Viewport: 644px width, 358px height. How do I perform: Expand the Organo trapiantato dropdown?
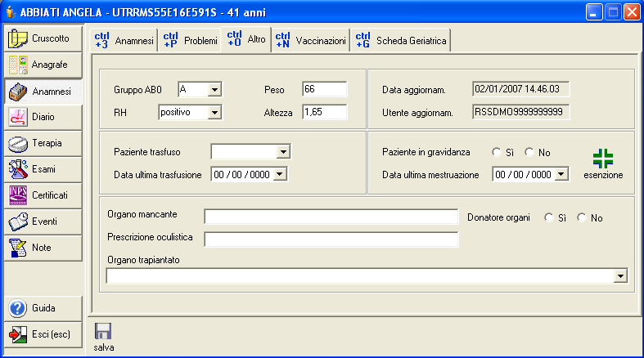coord(621,277)
